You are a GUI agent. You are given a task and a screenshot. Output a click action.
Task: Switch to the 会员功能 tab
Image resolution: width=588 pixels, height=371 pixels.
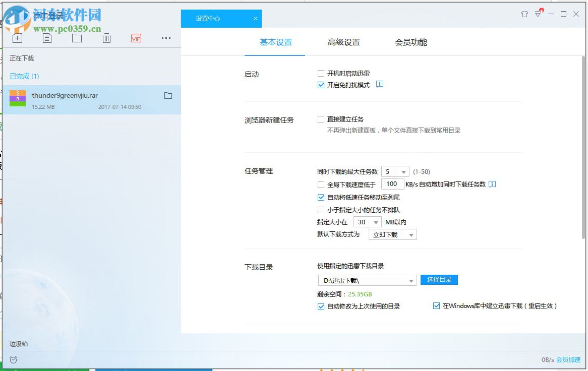pyautogui.click(x=410, y=42)
